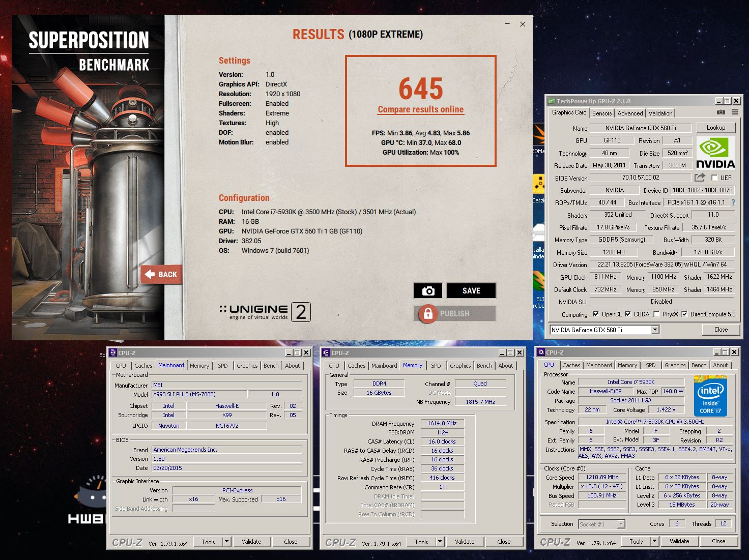Click the SAVE button in Superposition results
The height and width of the screenshot is (560, 749).
point(471,290)
